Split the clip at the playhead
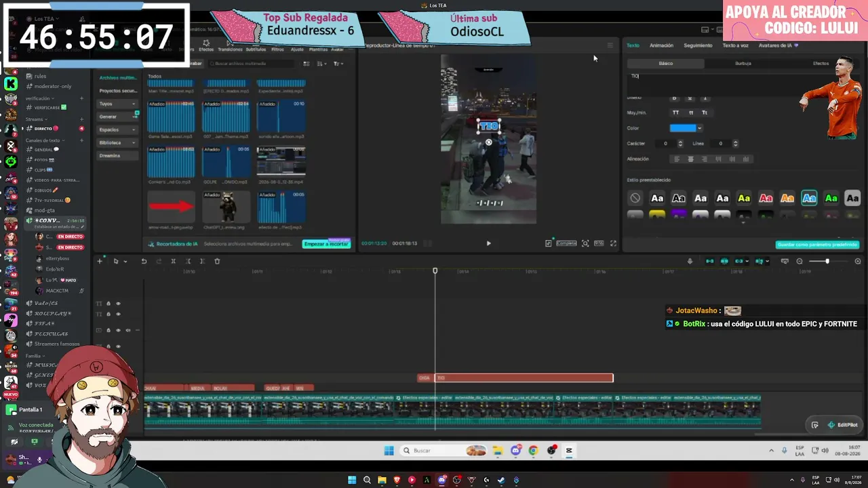Viewport: 868px width, 488px height. click(x=173, y=261)
